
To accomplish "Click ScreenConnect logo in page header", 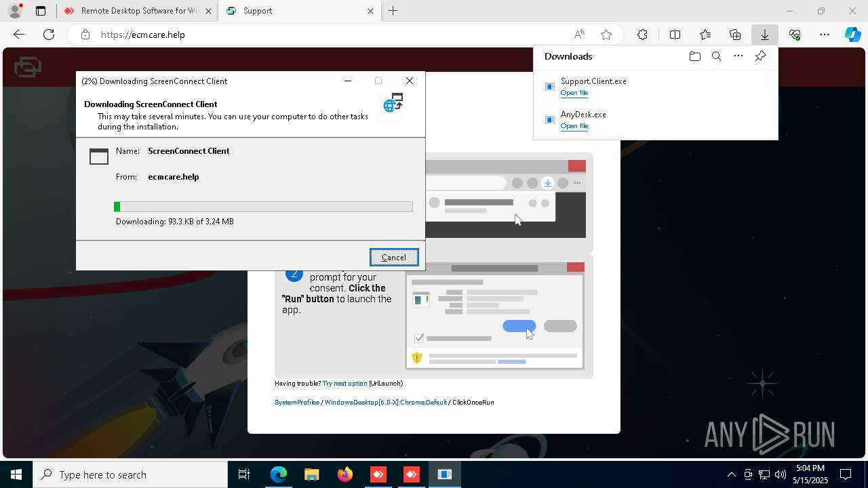I will tap(28, 66).
